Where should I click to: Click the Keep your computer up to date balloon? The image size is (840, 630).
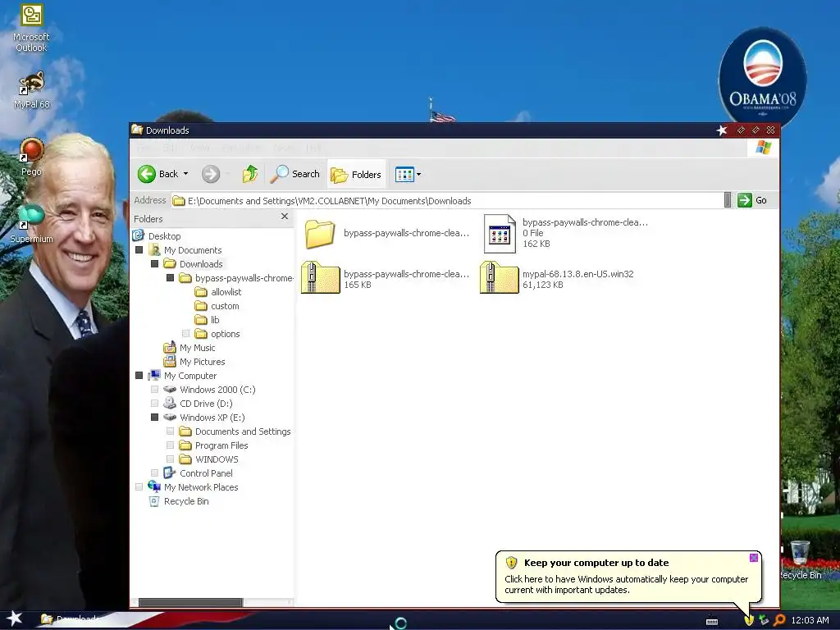[628, 577]
